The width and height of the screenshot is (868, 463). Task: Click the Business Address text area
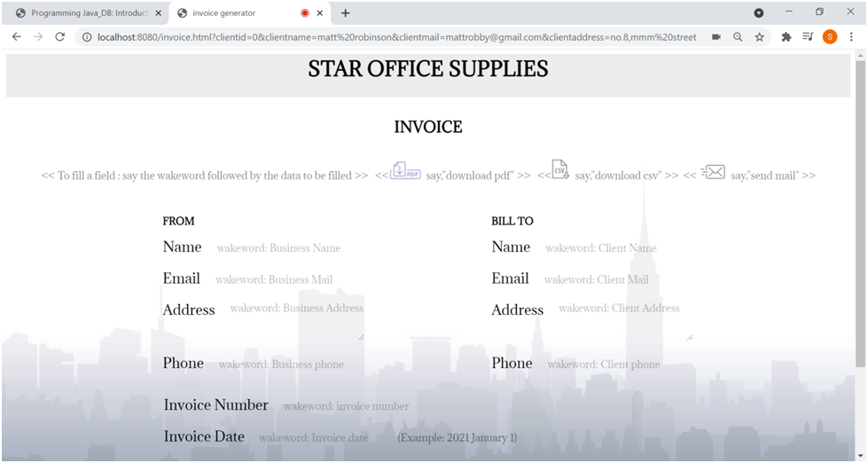[x=296, y=320]
